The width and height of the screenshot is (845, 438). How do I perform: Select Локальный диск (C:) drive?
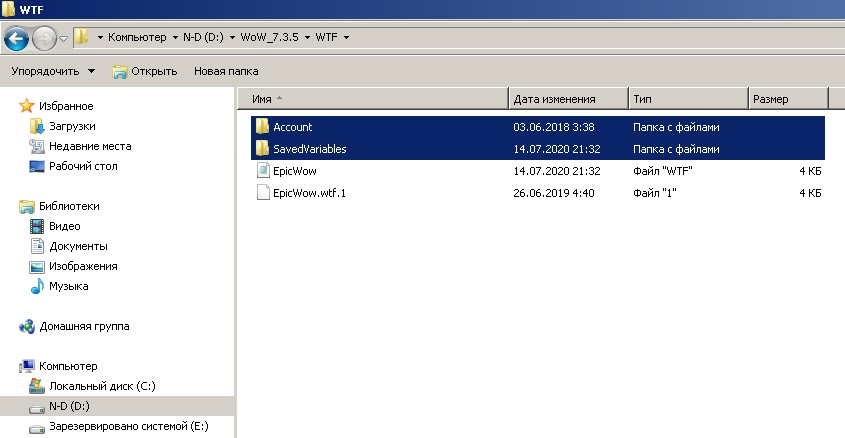click(101, 386)
